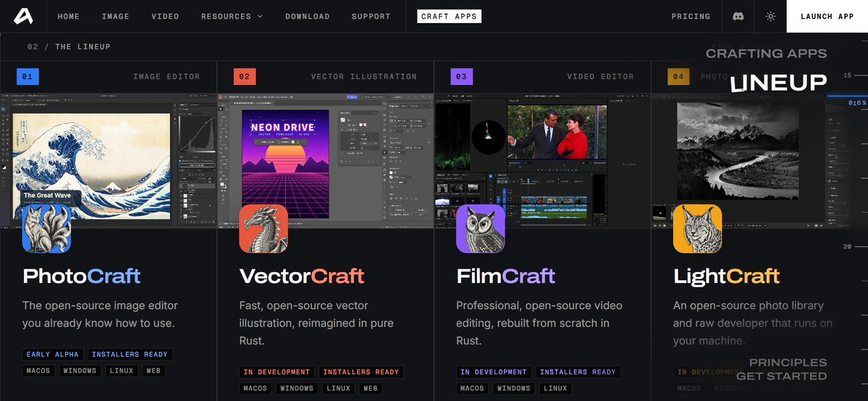Image resolution: width=868 pixels, height=401 pixels.
Task: Click the site logo in the header
Action: (x=23, y=16)
